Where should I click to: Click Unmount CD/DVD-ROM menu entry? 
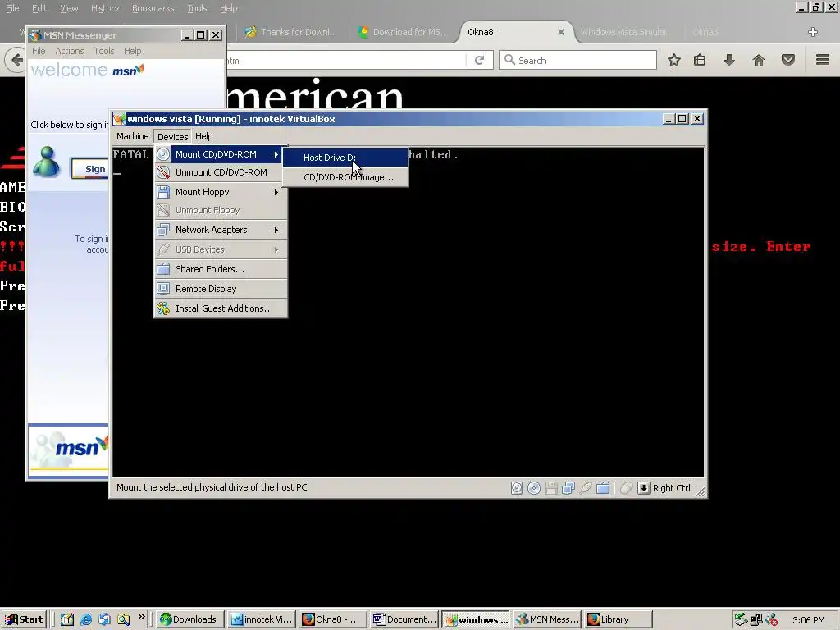[221, 172]
